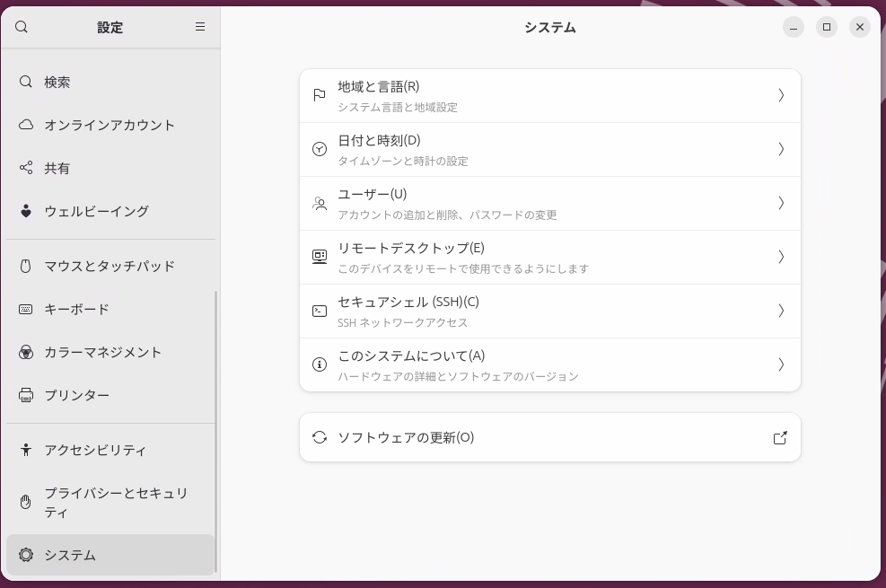The image size is (886, 588).
Task: Click 'アカウントの追加と削除、パスワードの変更' text
Action: [447, 215]
